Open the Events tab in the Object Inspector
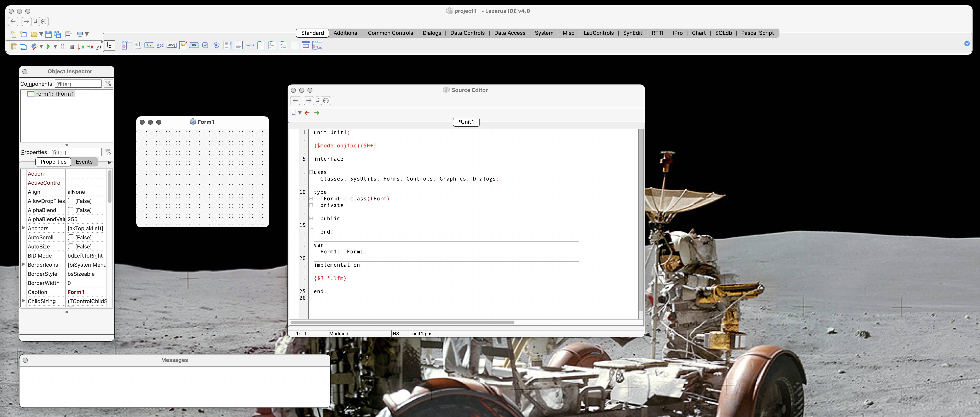The height and width of the screenshot is (417, 980). click(84, 161)
